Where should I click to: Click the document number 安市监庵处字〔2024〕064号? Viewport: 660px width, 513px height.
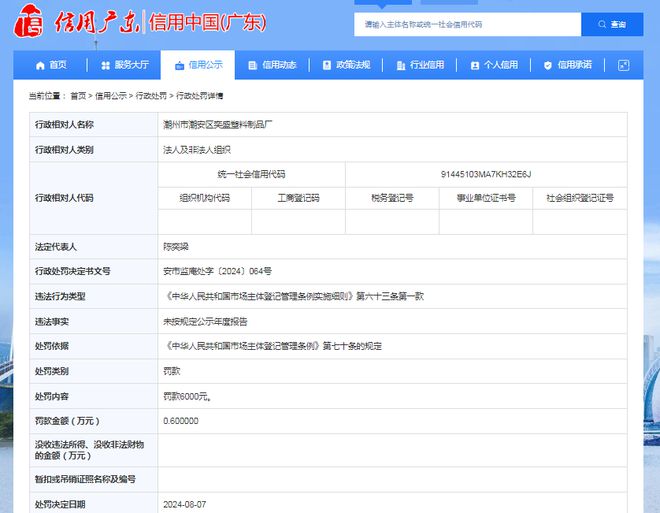(x=217, y=271)
